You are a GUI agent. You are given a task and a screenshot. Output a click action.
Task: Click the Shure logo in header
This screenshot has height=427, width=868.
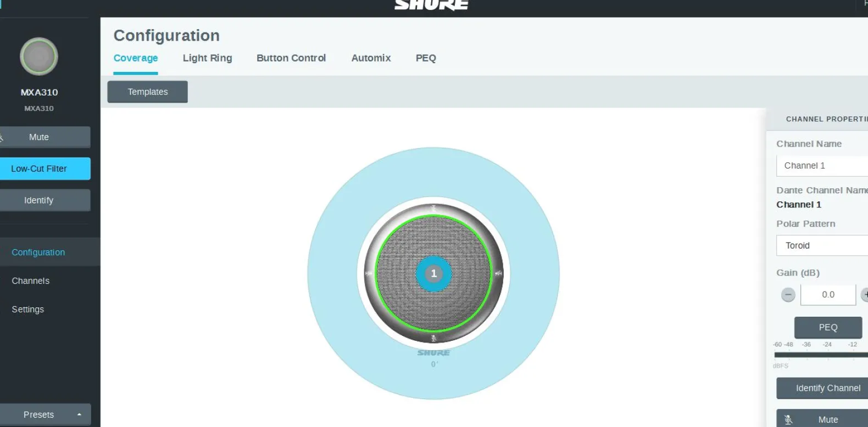tap(431, 5)
